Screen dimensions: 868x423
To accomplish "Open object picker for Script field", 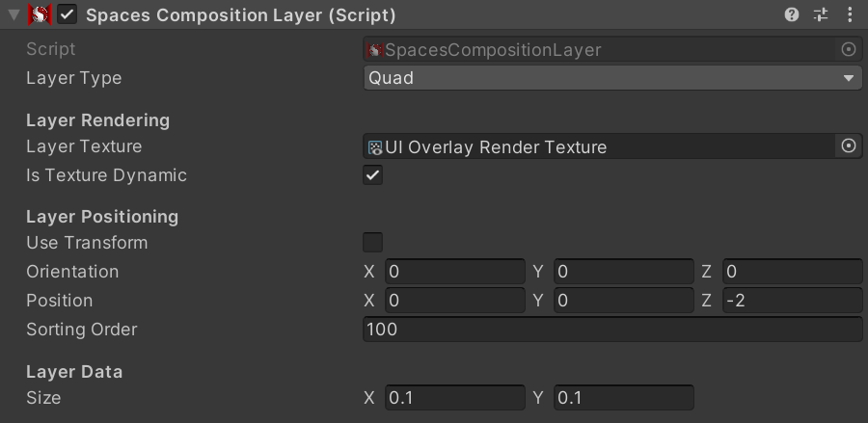I will [x=849, y=50].
